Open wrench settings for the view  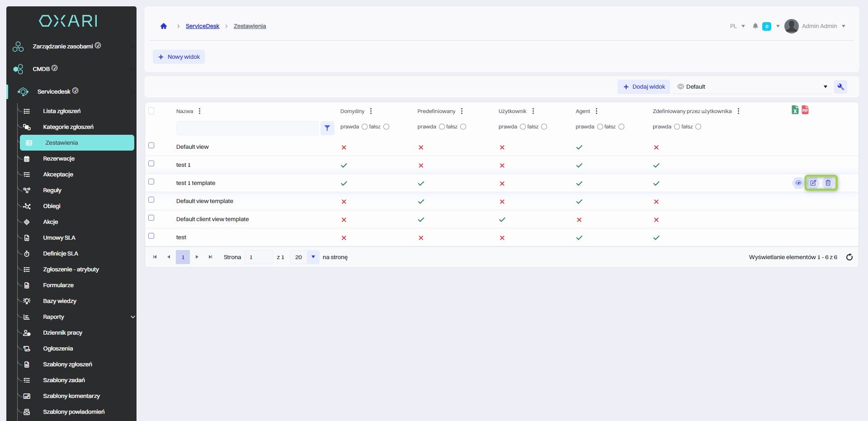840,87
